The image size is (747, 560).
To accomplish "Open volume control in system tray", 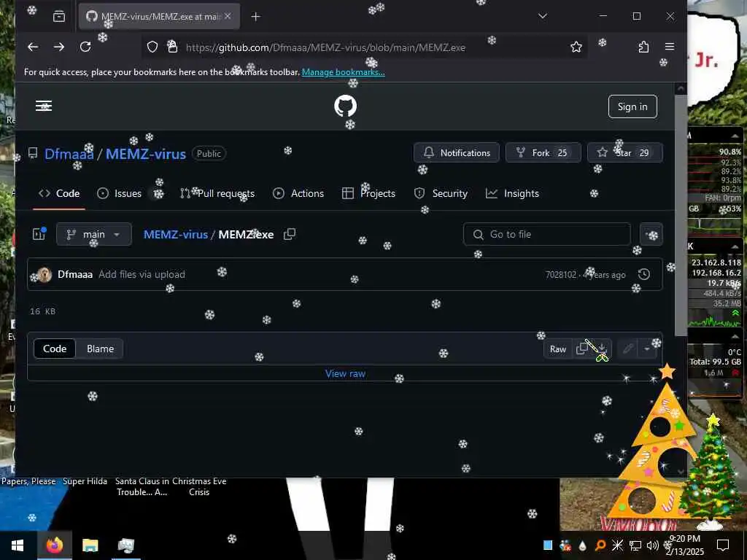I will [x=652, y=545].
